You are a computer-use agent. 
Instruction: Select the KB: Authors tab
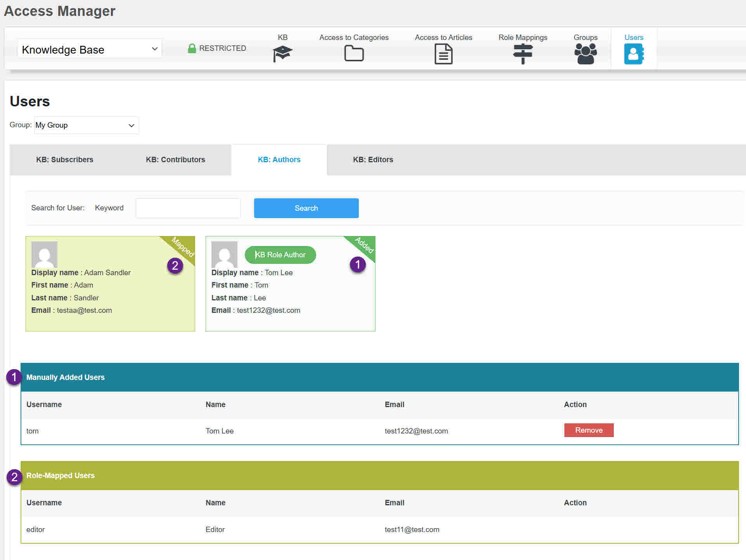tap(279, 160)
